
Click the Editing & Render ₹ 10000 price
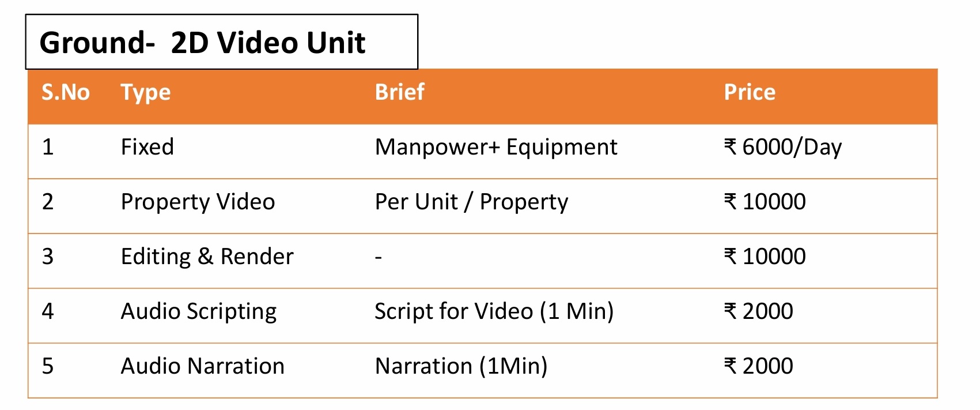pos(765,257)
